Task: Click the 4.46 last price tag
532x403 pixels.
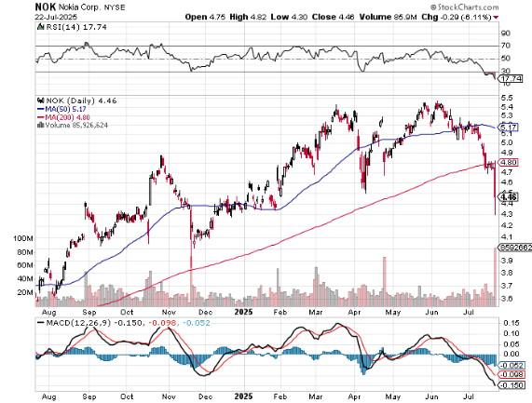Action: pos(508,197)
